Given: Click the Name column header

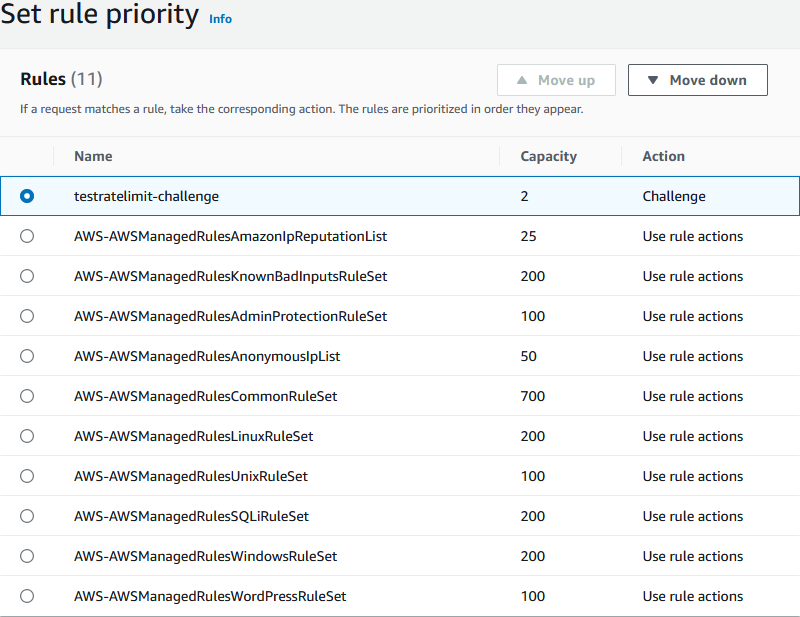Looking at the screenshot, I should coord(93,156).
